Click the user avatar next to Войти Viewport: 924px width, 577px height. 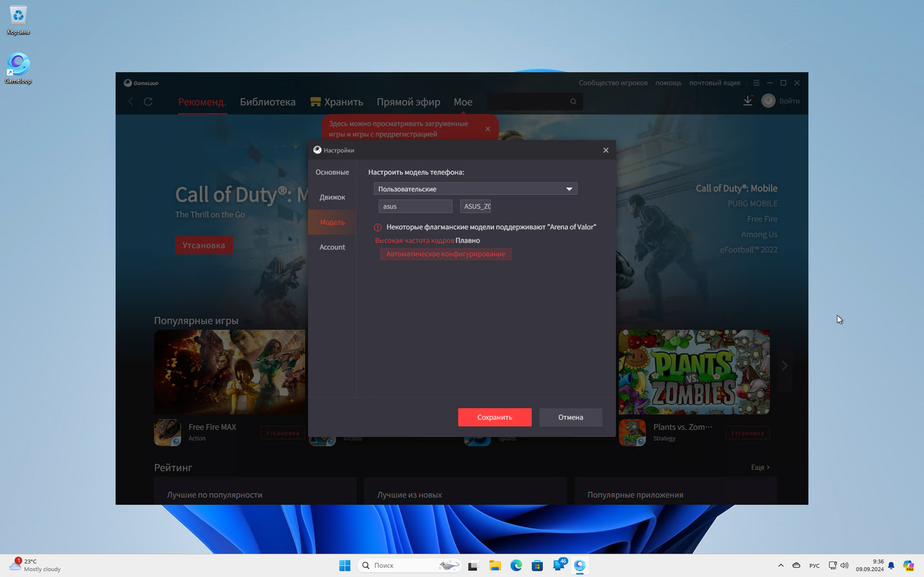click(x=768, y=101)
